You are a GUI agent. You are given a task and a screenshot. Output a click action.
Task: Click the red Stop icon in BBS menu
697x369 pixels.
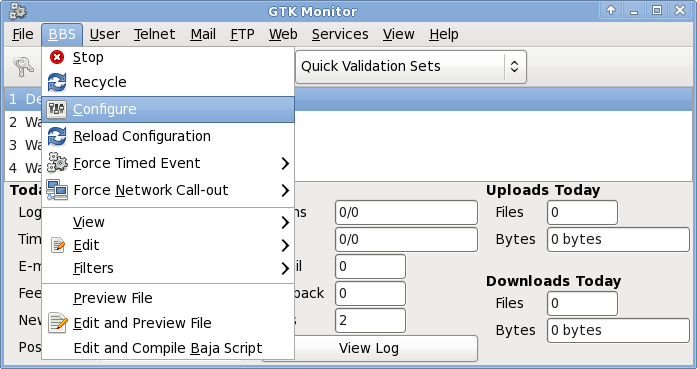(57, 57)
